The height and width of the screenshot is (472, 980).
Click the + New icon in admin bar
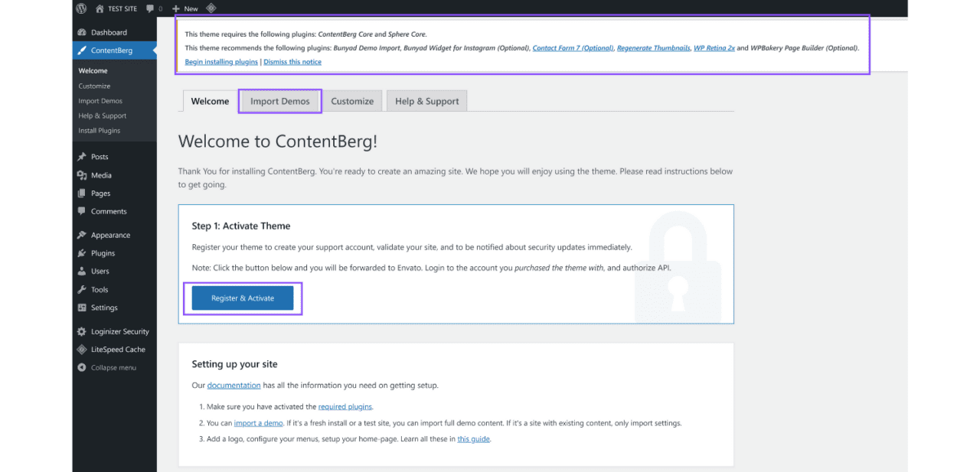(x=184, y=8)
